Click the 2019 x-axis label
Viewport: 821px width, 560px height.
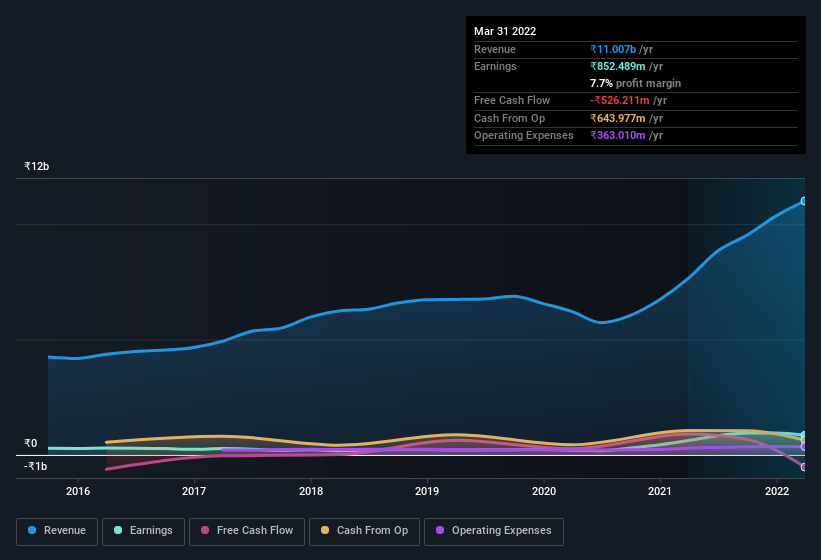[x=427, y=491]
